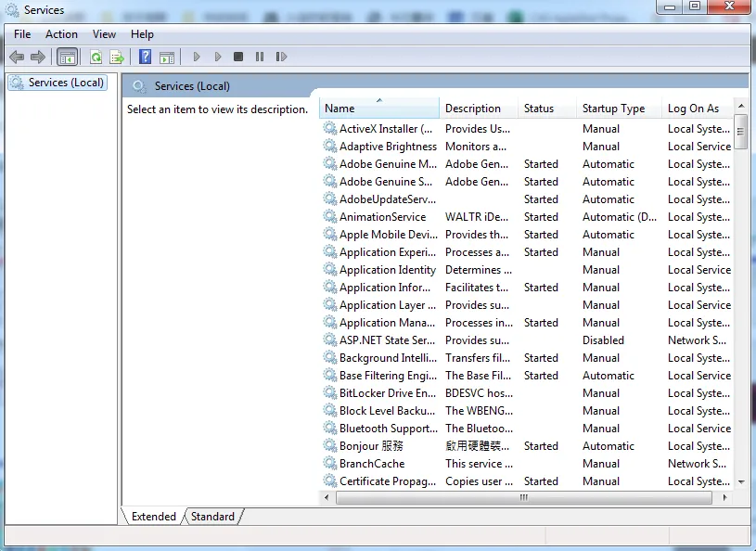Click the vertical scrollbar down arrow
This screenshot has width=756, height=551.
741,481
